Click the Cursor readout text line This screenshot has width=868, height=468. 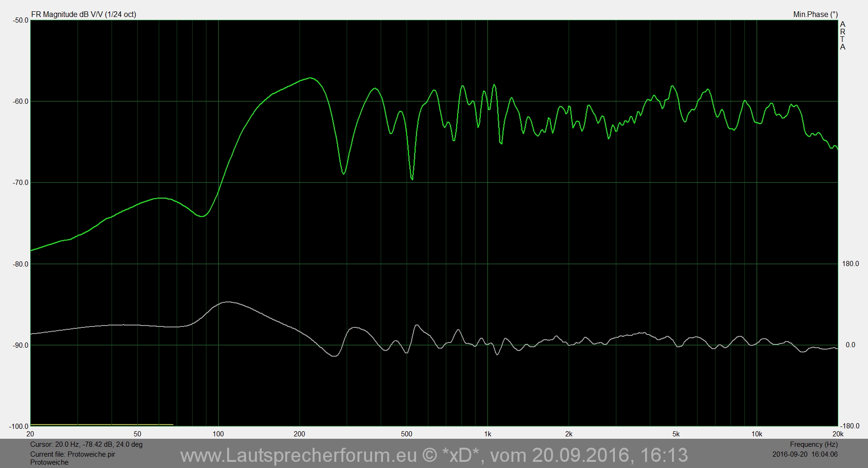pos(86,444)
